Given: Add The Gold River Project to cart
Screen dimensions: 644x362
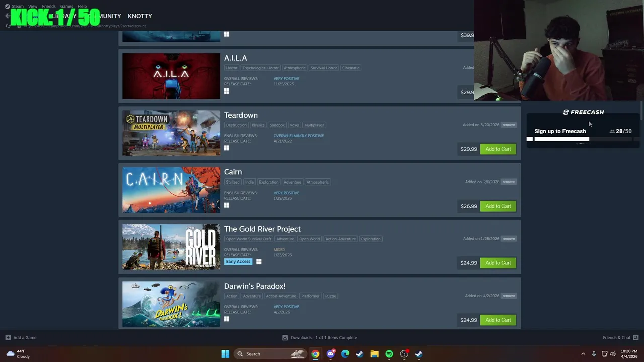Looking at the screenshot, I should [x=498, y=263].
